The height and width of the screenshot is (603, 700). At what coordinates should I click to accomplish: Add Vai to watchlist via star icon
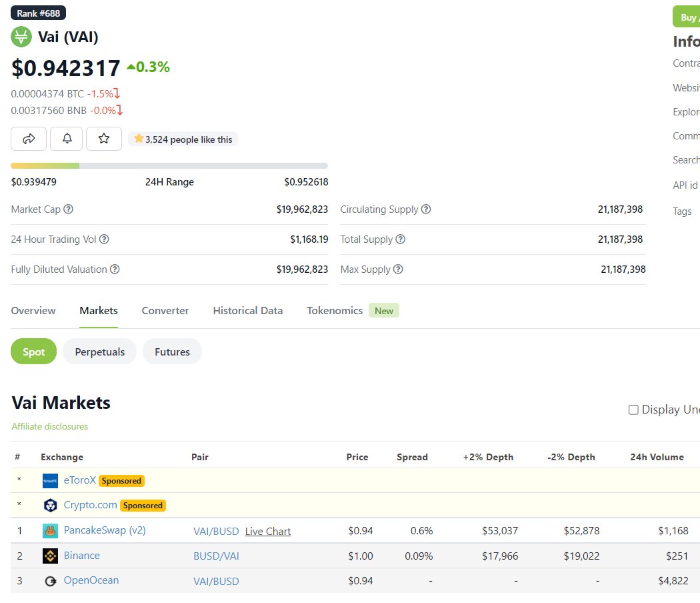pos(104,138)
